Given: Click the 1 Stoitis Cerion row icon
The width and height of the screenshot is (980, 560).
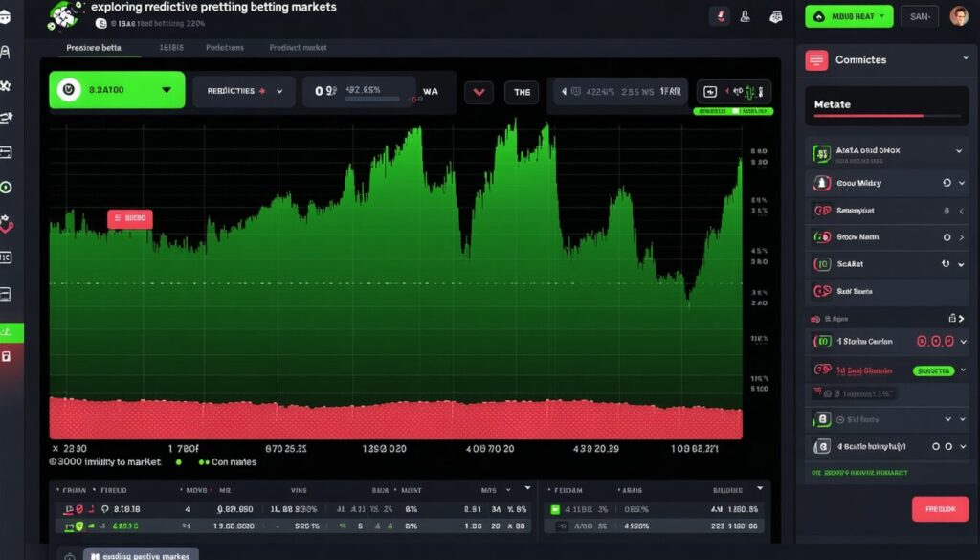Looking at the screenshot, I should 822,341.
